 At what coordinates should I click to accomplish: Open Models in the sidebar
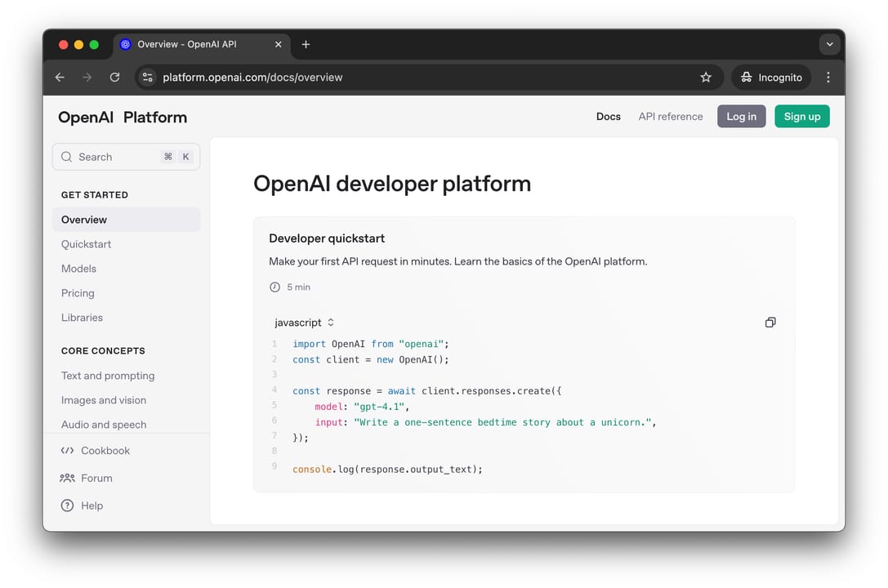(78, 269)
